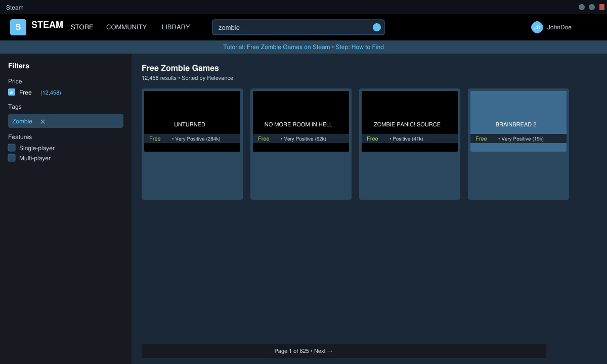
Task: Click the Very Positive (92k) review text
Action: click(303, 139)
